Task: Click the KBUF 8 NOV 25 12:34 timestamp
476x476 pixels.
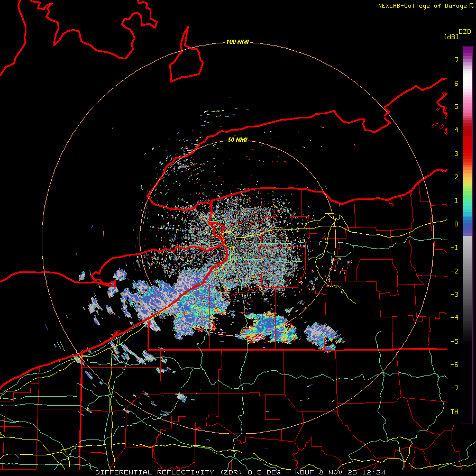Action: [340, 472]
